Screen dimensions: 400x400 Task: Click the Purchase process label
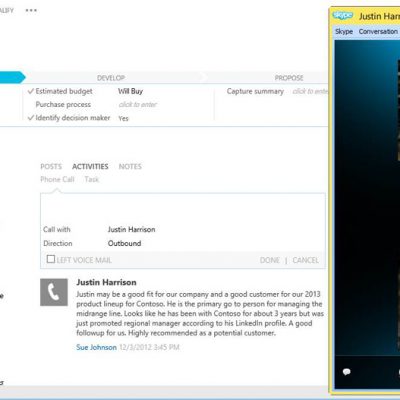[63, 104]
